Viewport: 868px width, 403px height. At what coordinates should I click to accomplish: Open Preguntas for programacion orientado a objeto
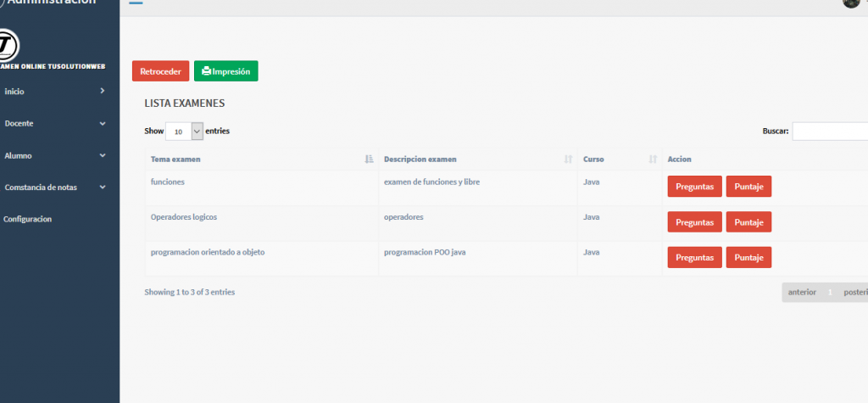694,257
